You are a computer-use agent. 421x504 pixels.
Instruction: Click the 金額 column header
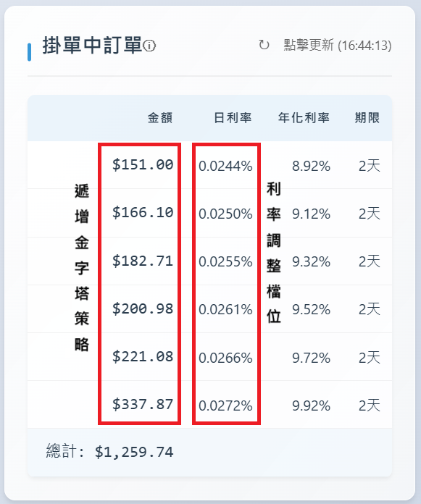(160, 117)
